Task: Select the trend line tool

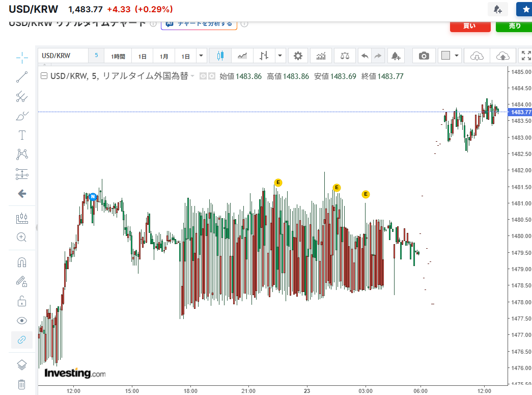Action: click(21, 77)
